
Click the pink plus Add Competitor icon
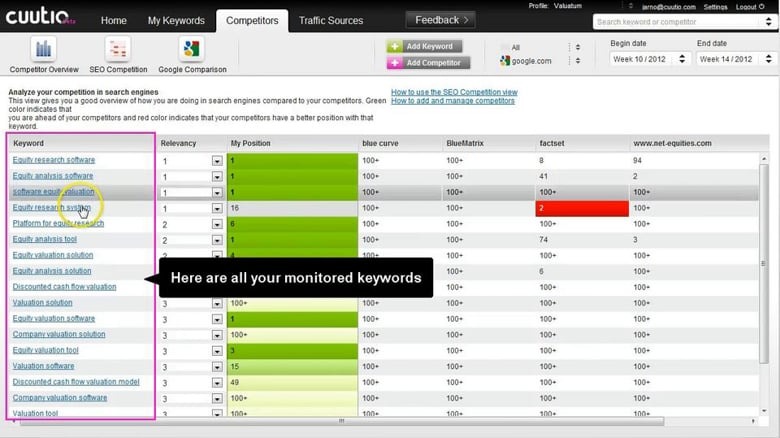(396, 63)
